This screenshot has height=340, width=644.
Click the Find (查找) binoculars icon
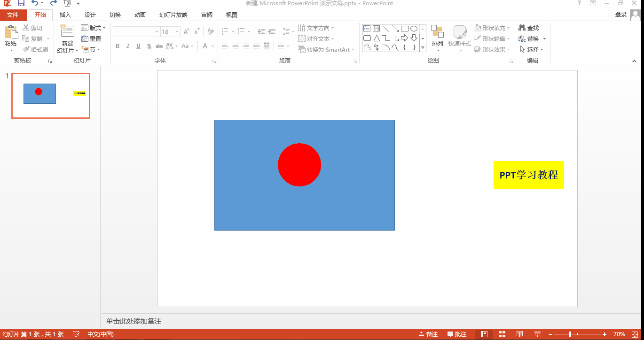(x=522, y=28)
